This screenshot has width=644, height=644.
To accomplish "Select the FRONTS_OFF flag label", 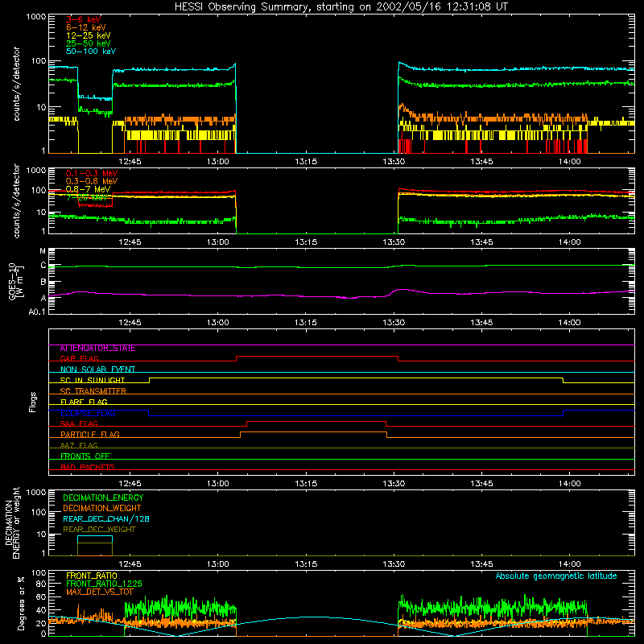I will [x=85, y=456].
